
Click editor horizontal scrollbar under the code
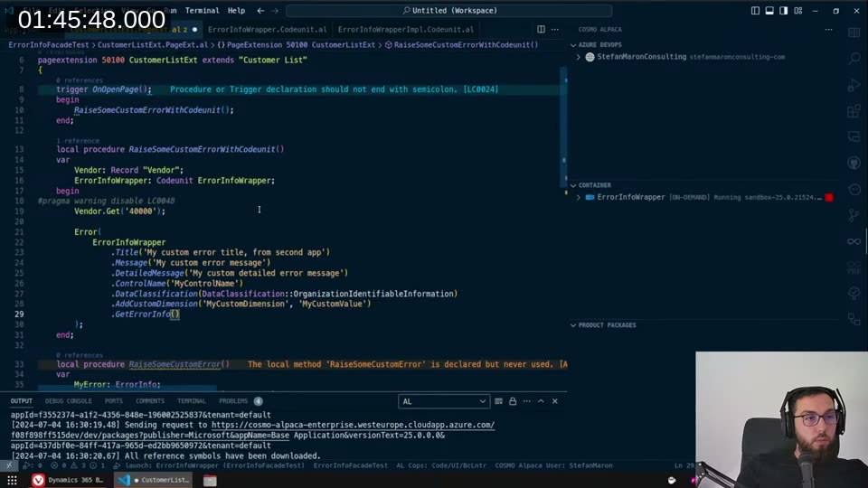click(127, 388)
